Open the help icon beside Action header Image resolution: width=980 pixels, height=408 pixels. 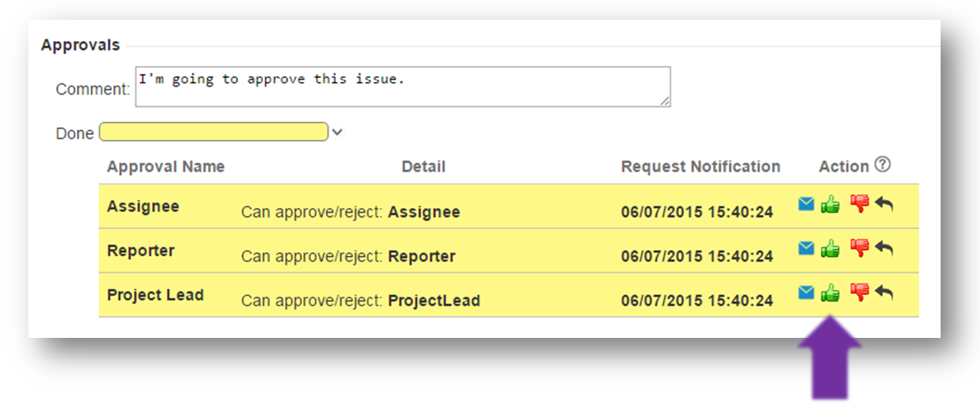click(883, 165)
